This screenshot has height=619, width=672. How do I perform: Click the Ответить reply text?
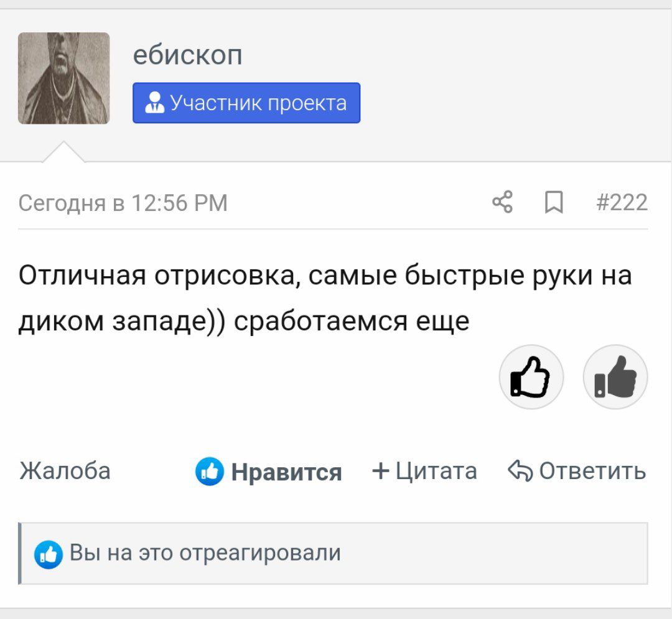pyautogui.click(x=592, y=471)
